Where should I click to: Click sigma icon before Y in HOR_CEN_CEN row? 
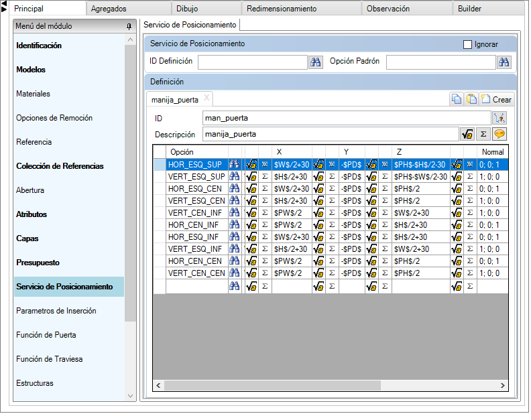[332, 261]
